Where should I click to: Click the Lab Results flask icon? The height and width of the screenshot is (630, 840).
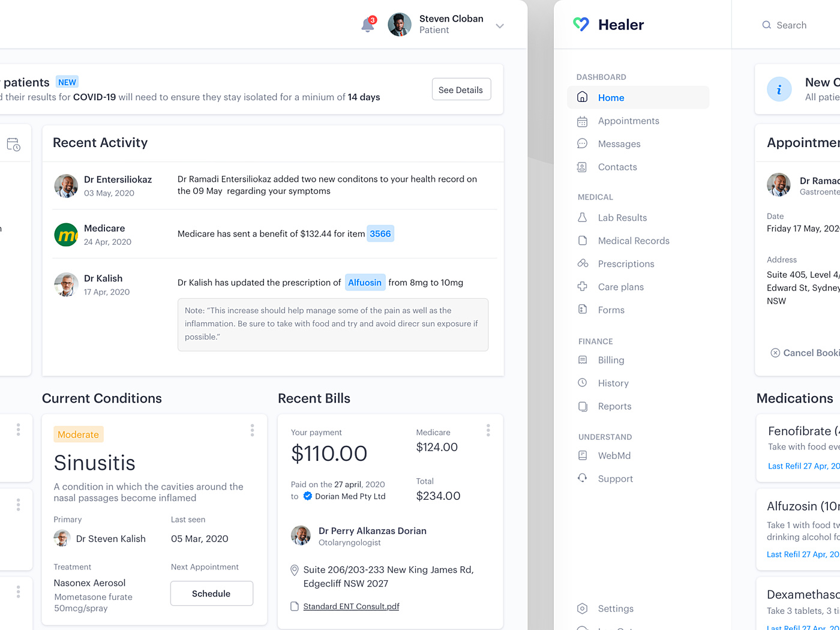tap(582, 217)
